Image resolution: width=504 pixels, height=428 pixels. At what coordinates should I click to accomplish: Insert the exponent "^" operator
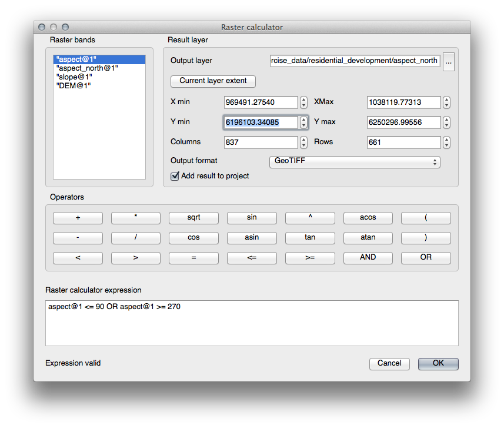(x=310, y=217)
